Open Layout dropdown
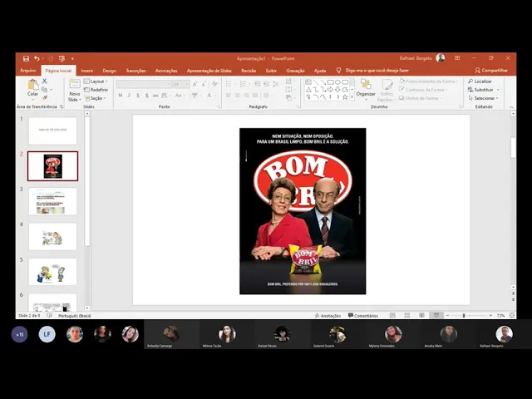532x399 pixels. click(x=96, y=81)
